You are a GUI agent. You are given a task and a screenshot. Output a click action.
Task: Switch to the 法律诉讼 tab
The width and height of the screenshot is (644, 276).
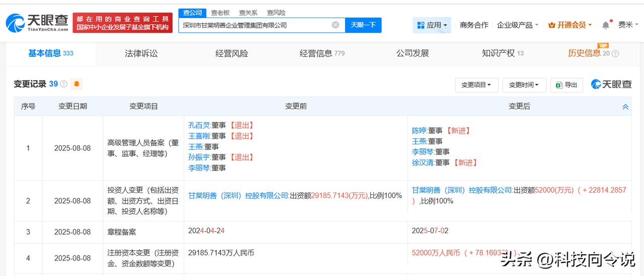tap(141, 53)
